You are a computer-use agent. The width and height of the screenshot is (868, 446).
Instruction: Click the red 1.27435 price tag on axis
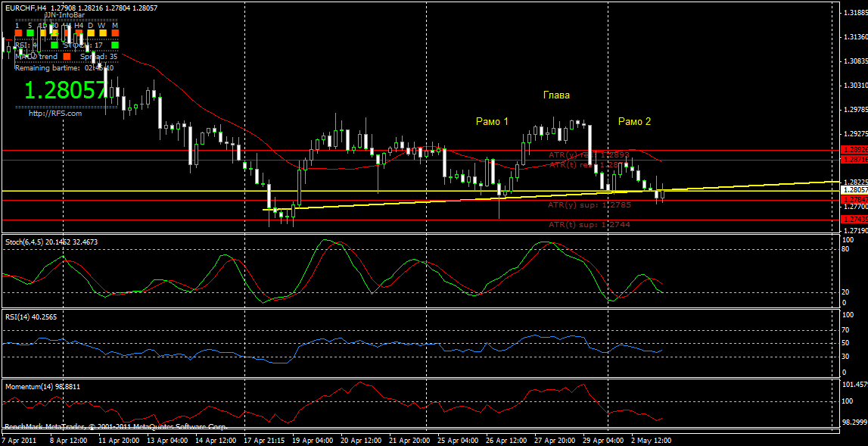pyautogui.click(x=853, y=220)
